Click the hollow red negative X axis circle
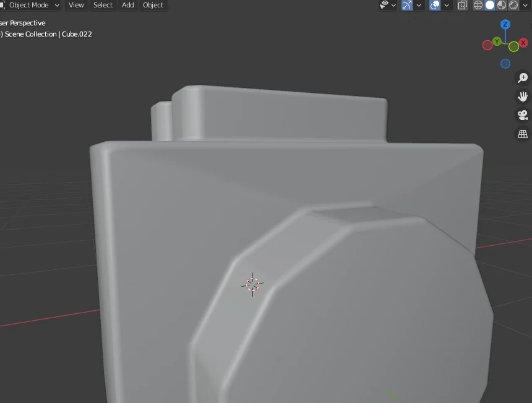 487,45
